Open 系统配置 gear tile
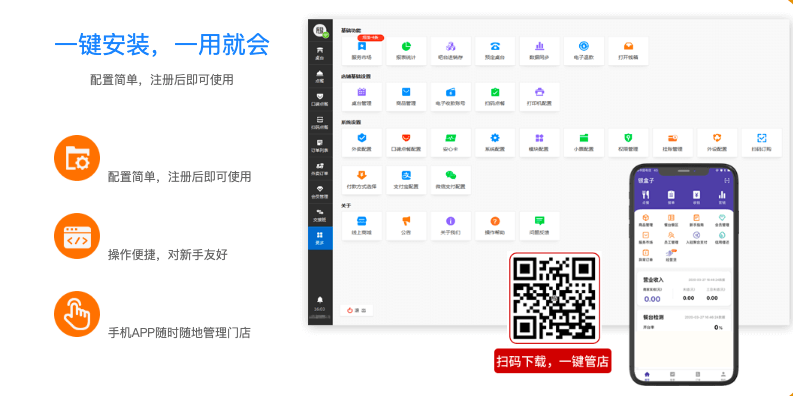 pos(495,143)
